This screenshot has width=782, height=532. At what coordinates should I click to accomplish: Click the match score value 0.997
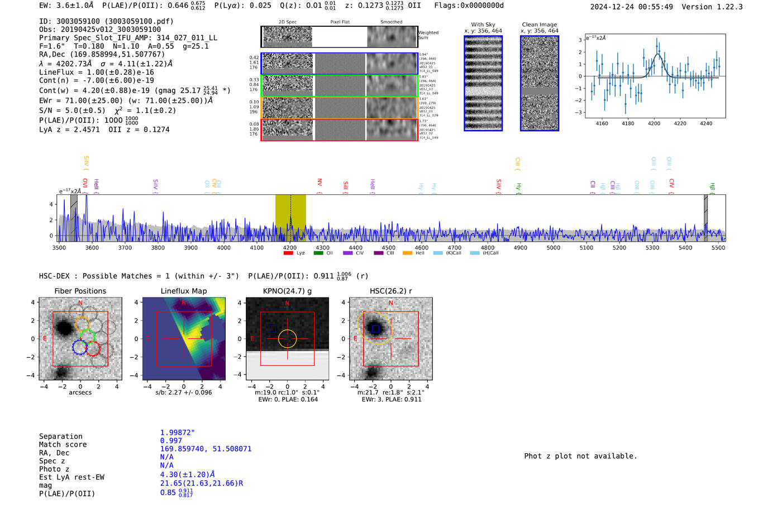[x=171, y=441]
